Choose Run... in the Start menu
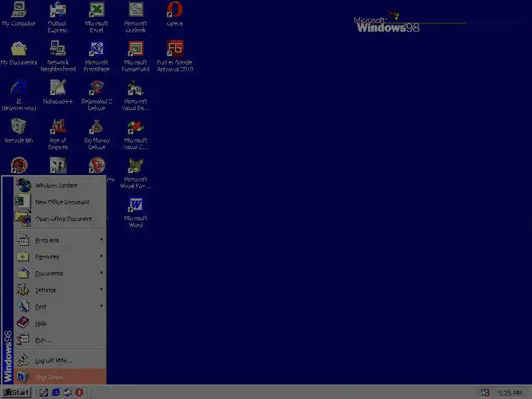 click(60, 340)
